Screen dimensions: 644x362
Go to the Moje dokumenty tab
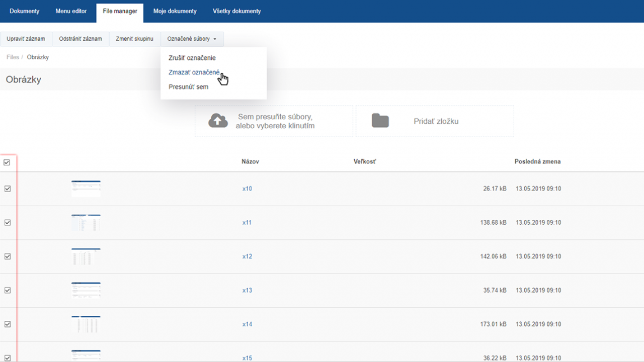pos(175,11)
